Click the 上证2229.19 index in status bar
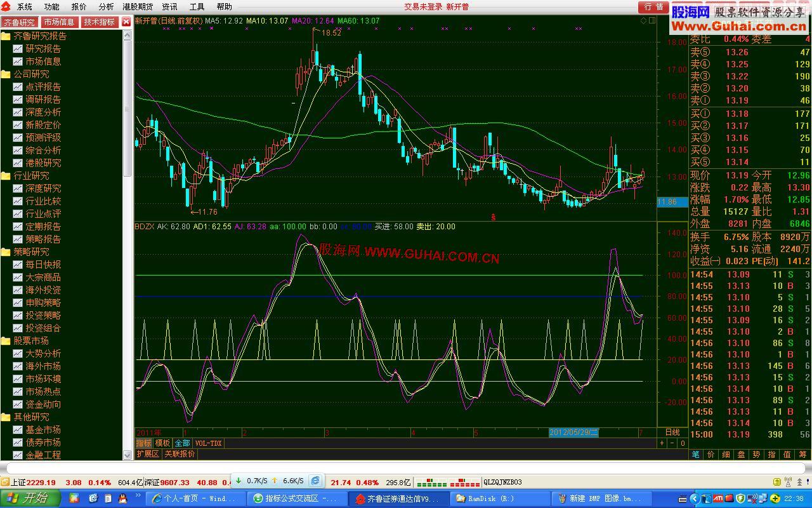812x508 pixels. (33, 483)
